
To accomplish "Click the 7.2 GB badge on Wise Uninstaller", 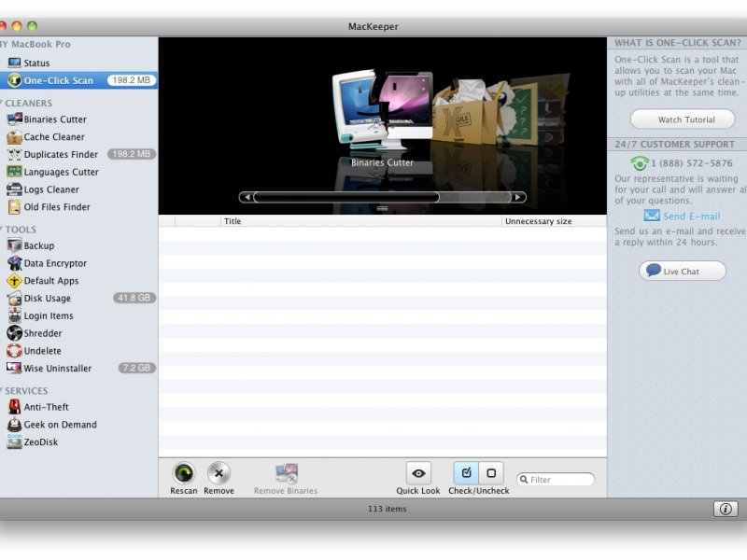I will (136, 368).
